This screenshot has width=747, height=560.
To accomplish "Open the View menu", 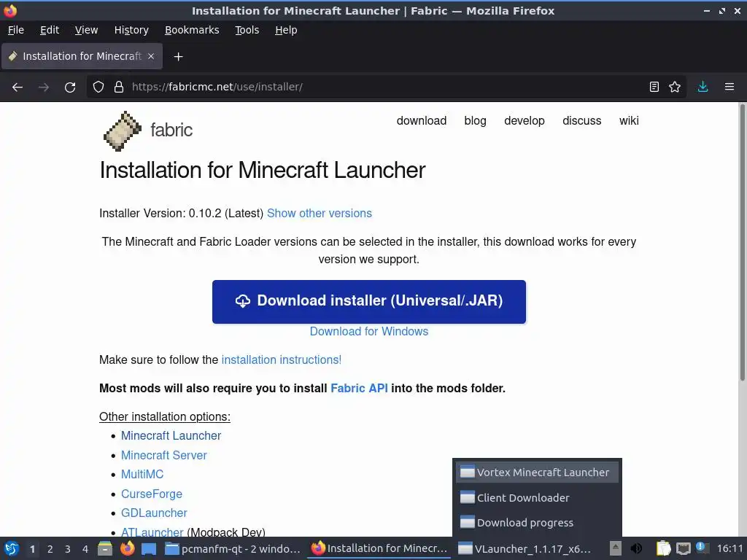I will 86,30.
